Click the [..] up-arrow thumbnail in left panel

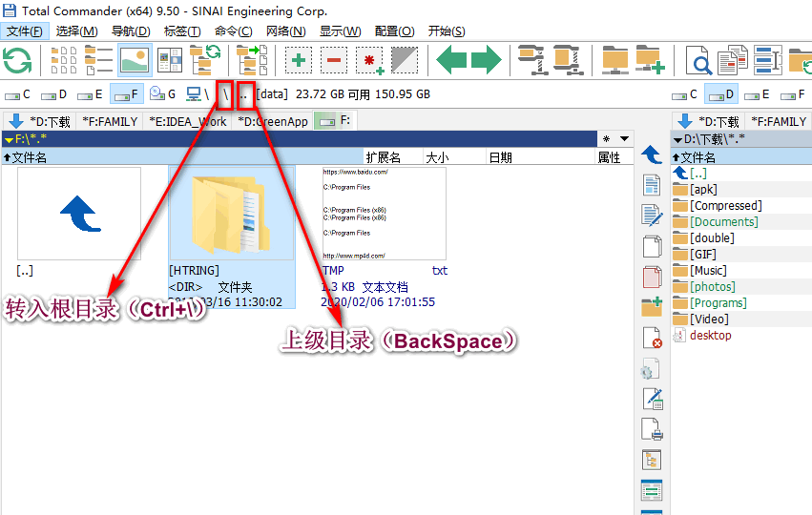[78, 214]
